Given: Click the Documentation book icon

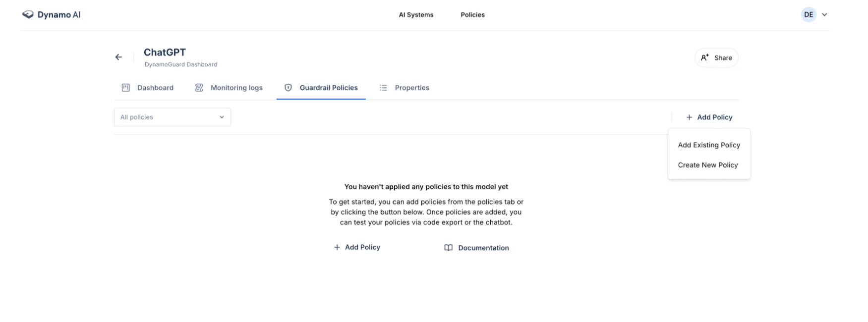Looking at the screenshot, I should click(x=449, y=248).
